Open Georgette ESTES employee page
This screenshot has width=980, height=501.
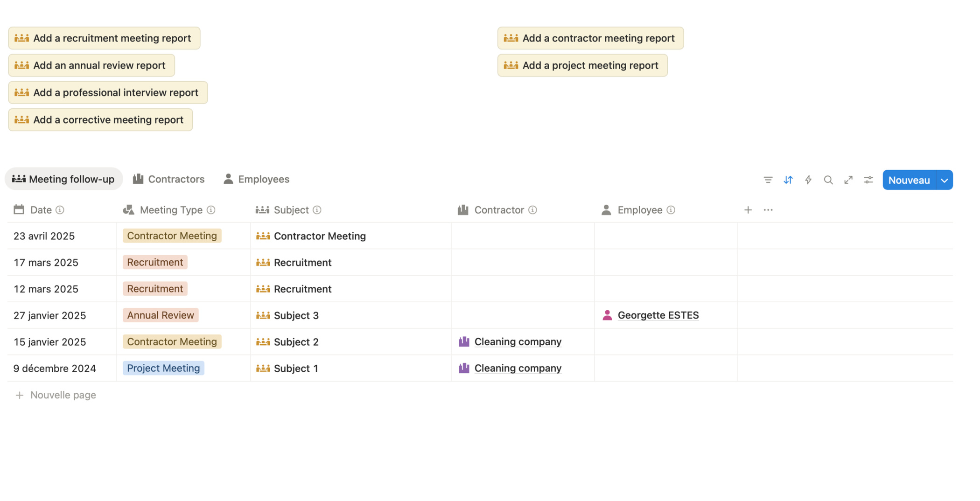pos(658,315)
